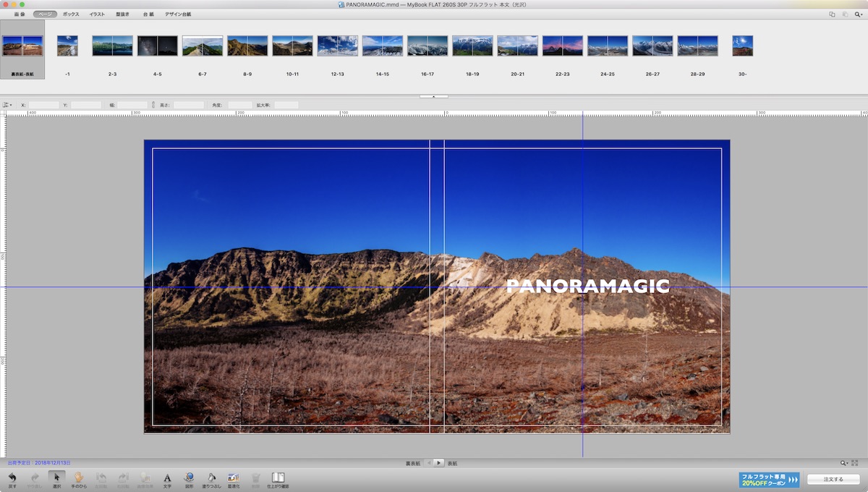Click the 裏表紙 label in the page navigator
868x492 pixels.
pyautogui.click(x=414, y=463)
